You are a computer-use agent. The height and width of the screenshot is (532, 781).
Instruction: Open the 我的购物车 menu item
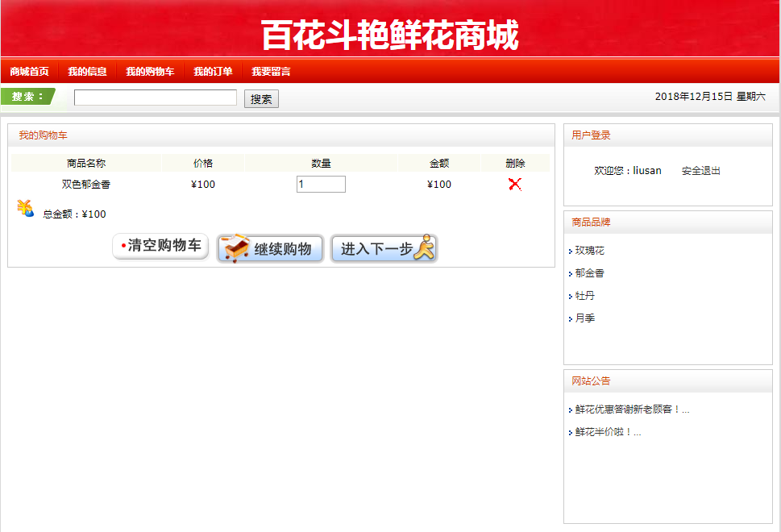tap(150, 71)
